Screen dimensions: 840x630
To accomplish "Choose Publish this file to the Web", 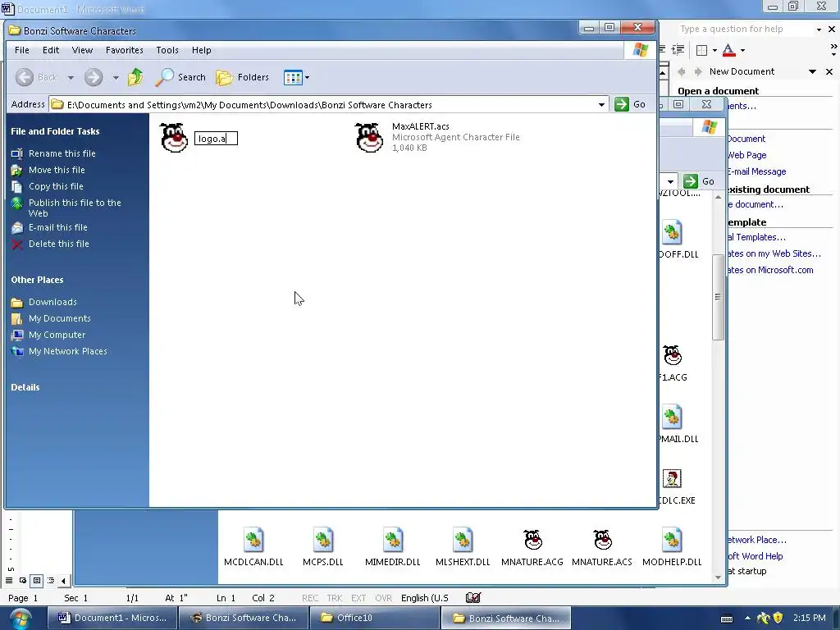I will 75,208.
